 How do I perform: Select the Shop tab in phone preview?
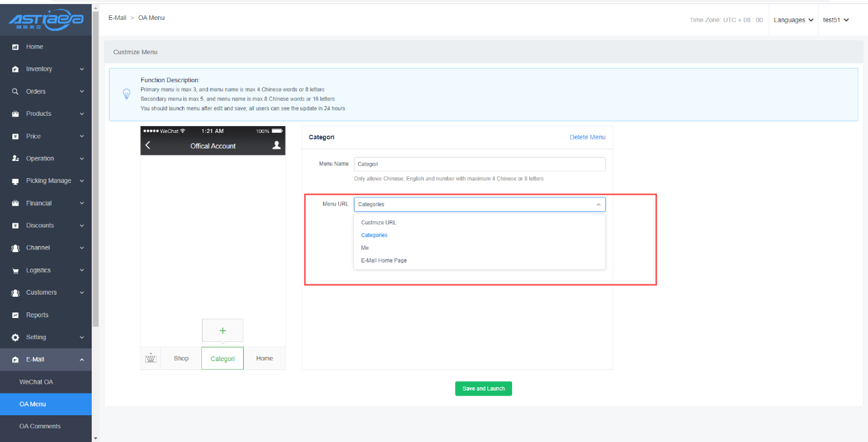coord(181,358)
